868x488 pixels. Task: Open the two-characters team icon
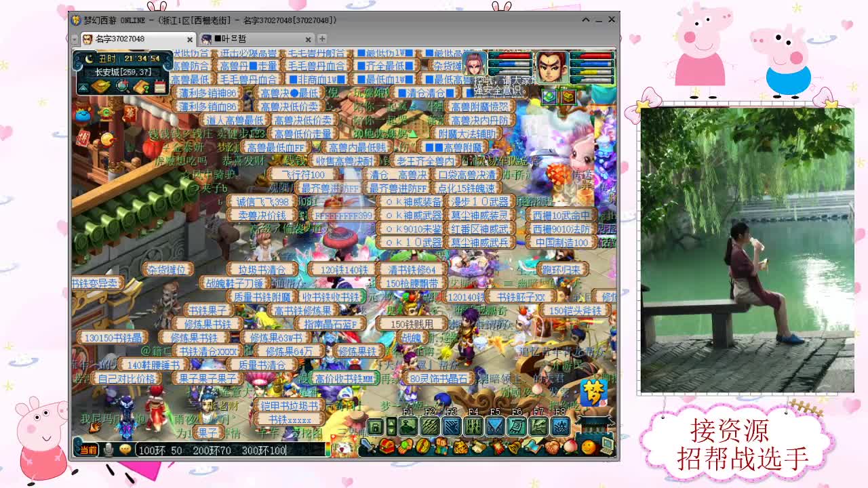pyautogui.click(x=443, y=447)
